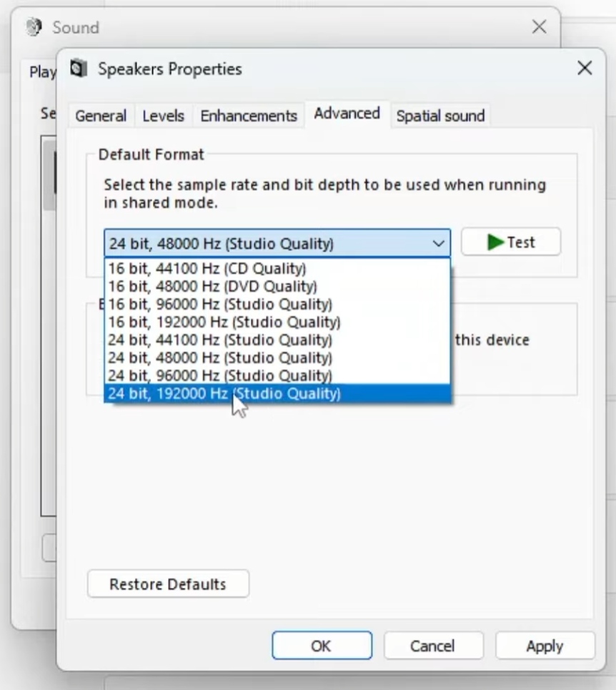This screenshot has width=616, height=690.
Task: Click the Restore Defaults button
Action: point(168,584)
